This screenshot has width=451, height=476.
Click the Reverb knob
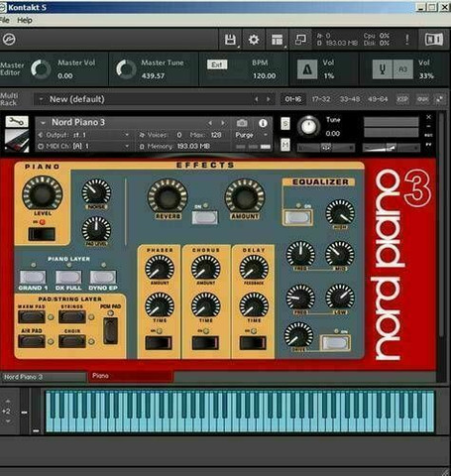(x=168, y=196)
